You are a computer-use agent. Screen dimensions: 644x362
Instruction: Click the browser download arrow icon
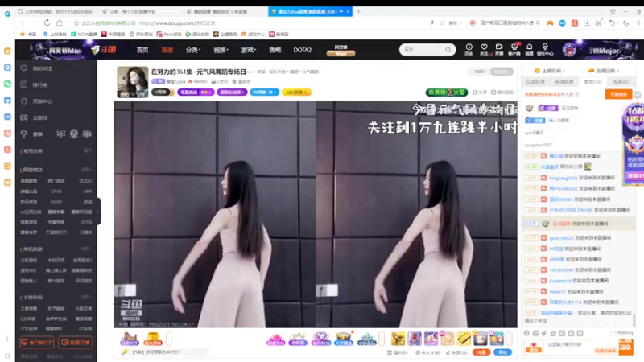[587, 23]
